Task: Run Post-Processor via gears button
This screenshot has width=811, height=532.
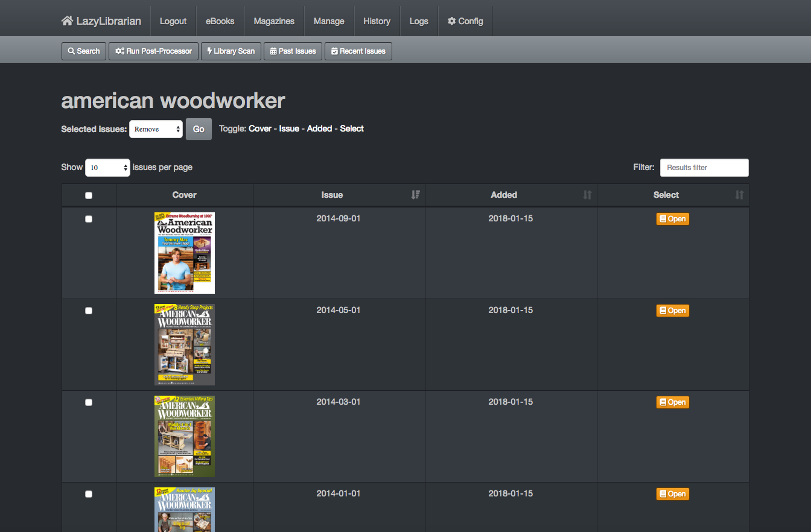Action: coord(153,51)
